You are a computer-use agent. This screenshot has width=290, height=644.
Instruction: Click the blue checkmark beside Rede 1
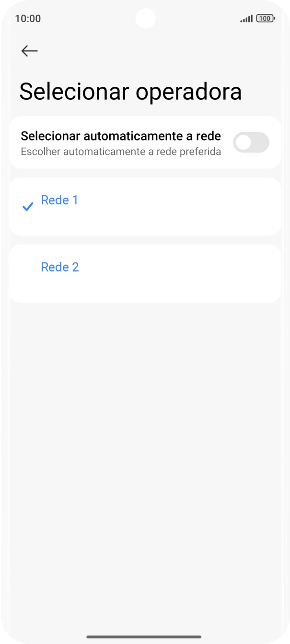[x=28, y=207]
